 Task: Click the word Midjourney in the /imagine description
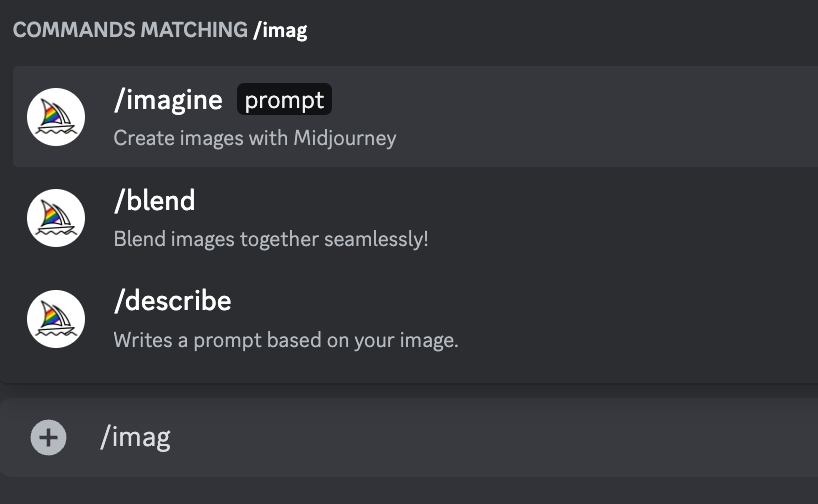tap(345, 138)
